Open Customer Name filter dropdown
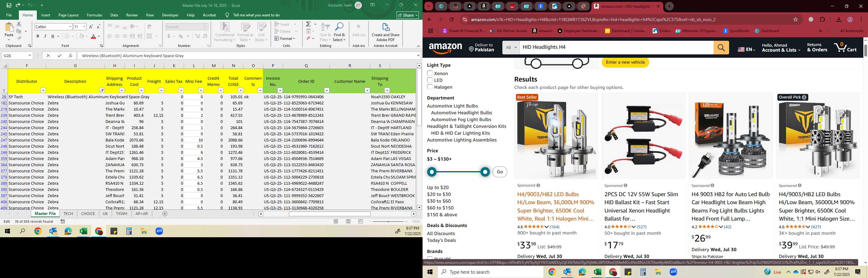Screen dimensions: 868x278 pos(367,90)
